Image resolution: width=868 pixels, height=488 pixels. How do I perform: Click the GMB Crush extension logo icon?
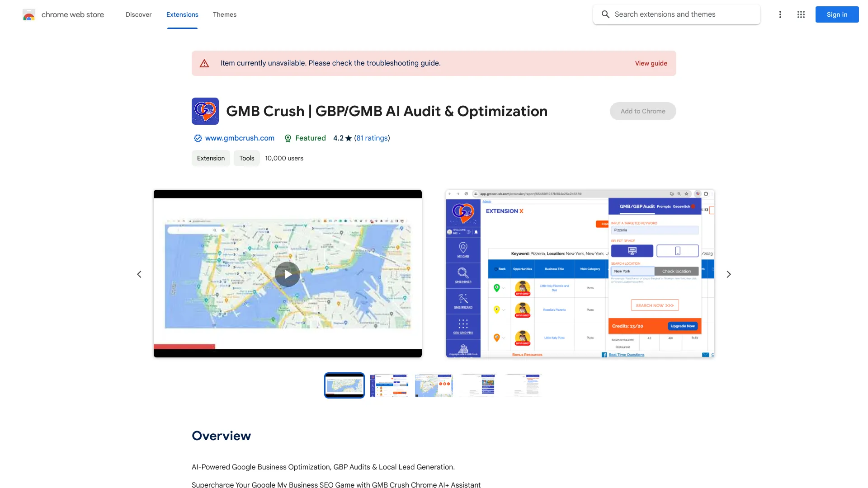pos(205,111)
